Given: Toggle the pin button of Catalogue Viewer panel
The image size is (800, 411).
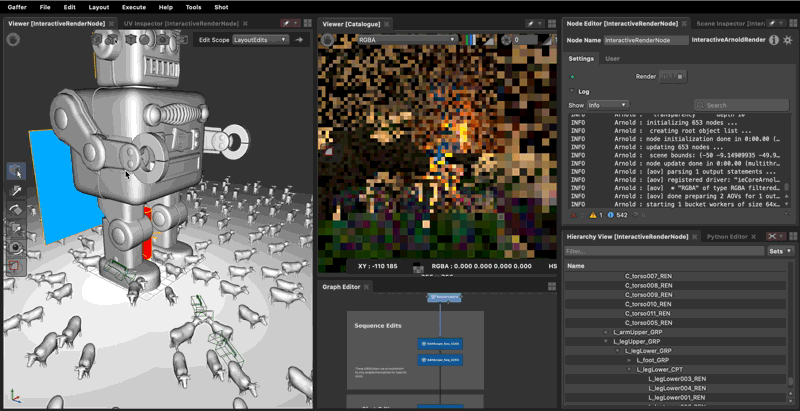Looking at the screenshot, I should point(534,23).
